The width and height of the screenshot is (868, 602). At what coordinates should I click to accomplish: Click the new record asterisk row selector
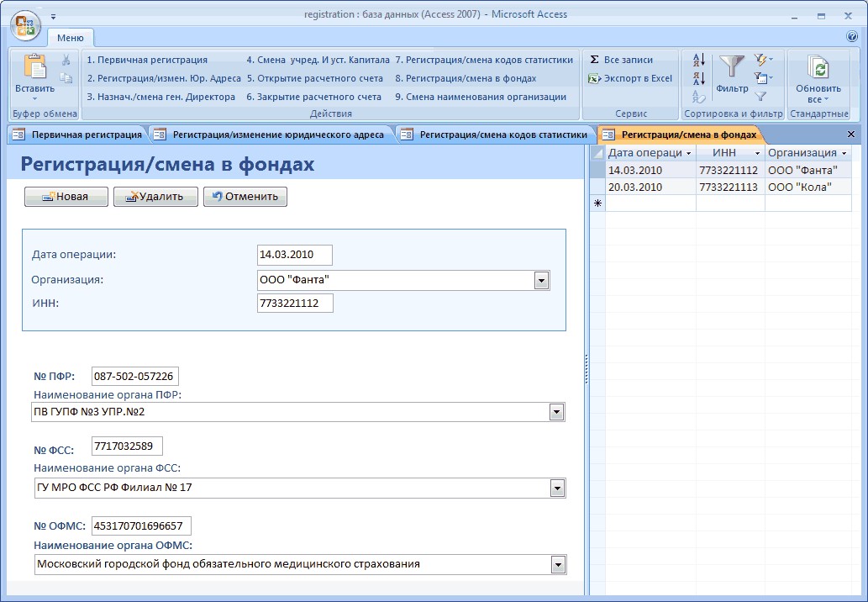597,203
